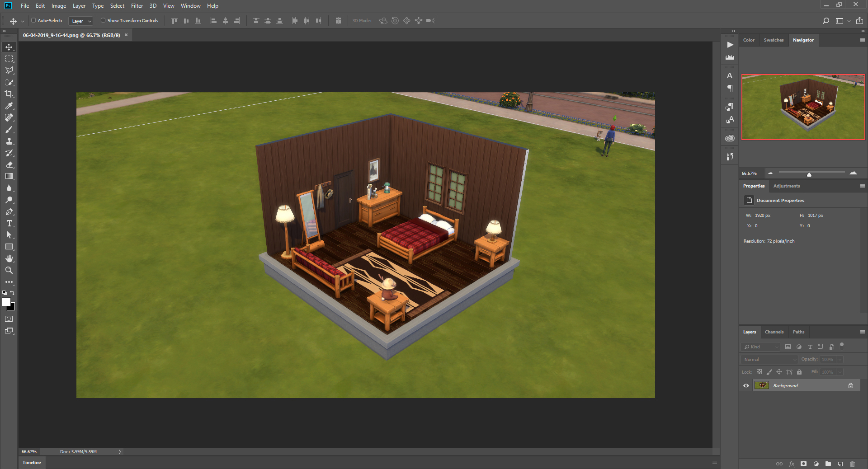Open the Auto-Select Layer dropdown

click(81, 21)
